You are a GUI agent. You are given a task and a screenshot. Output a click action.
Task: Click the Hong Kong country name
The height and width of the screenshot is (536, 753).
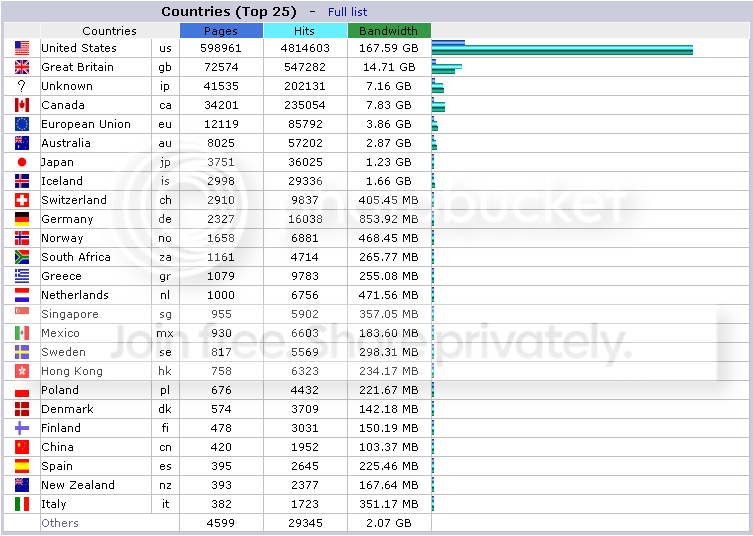click(72, 372)
